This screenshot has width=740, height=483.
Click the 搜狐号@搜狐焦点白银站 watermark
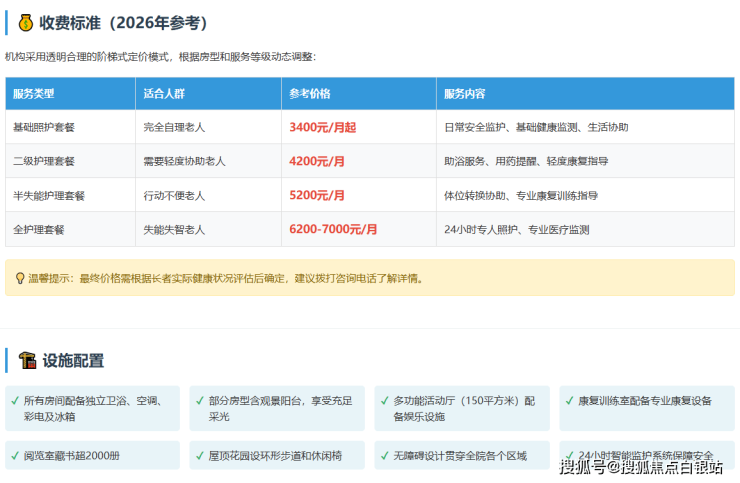click(x=640, y=466)
